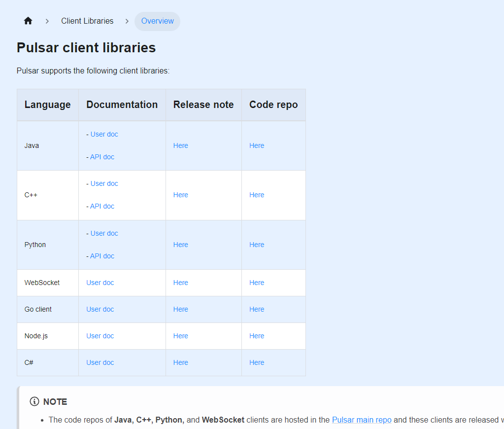
Task: Open Node.js code repo Here link
Action: coord(257,336)
